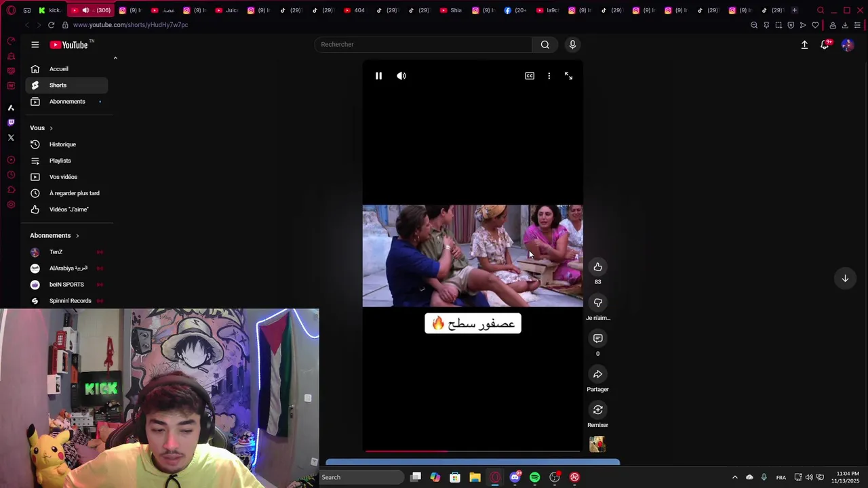Go back in browser history
This screenshot has width=868, height=488.
point(26,25)
